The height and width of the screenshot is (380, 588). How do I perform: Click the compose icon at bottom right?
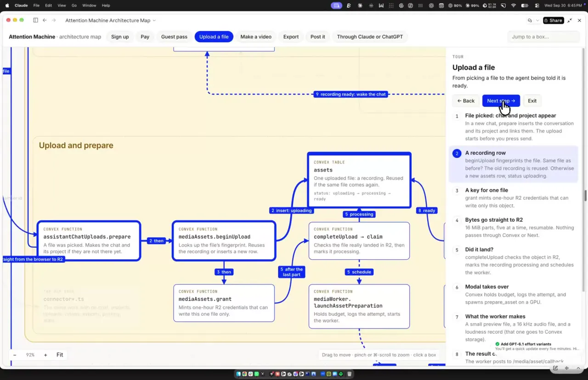555,368
